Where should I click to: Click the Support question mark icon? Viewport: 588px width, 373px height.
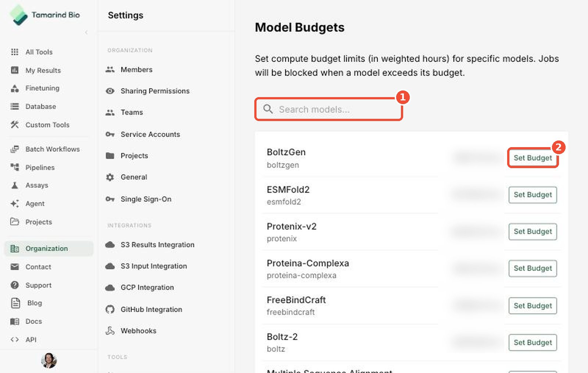(x=15, y=285)
